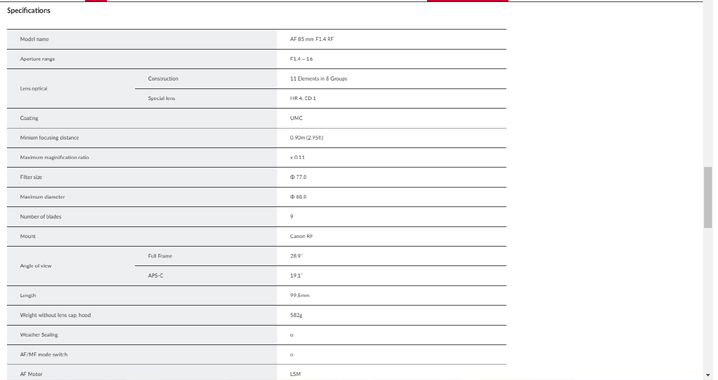Click the LSM AF Motor value
Image resolution: width=718 pixels, height=380 pixels.
tap(295, 374)
